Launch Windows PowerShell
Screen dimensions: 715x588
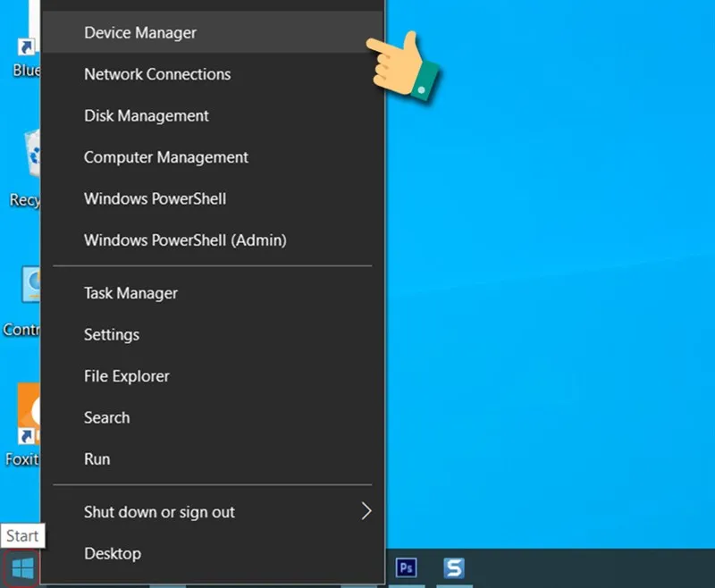coord(155,198)
